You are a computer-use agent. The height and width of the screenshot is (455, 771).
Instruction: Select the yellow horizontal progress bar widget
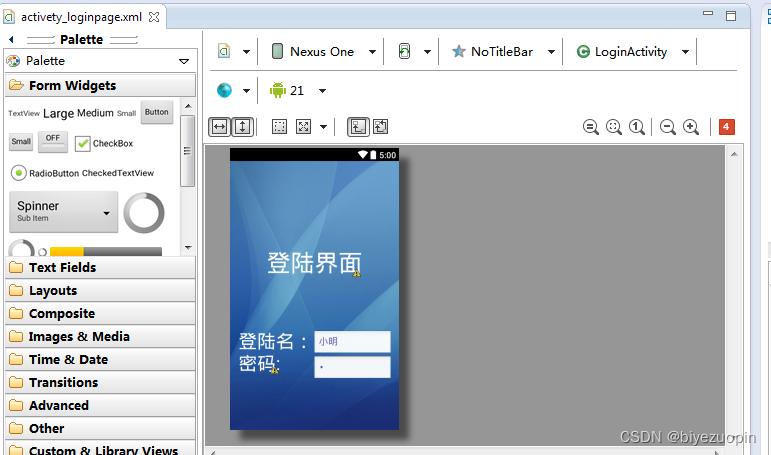tap(106, 251)
